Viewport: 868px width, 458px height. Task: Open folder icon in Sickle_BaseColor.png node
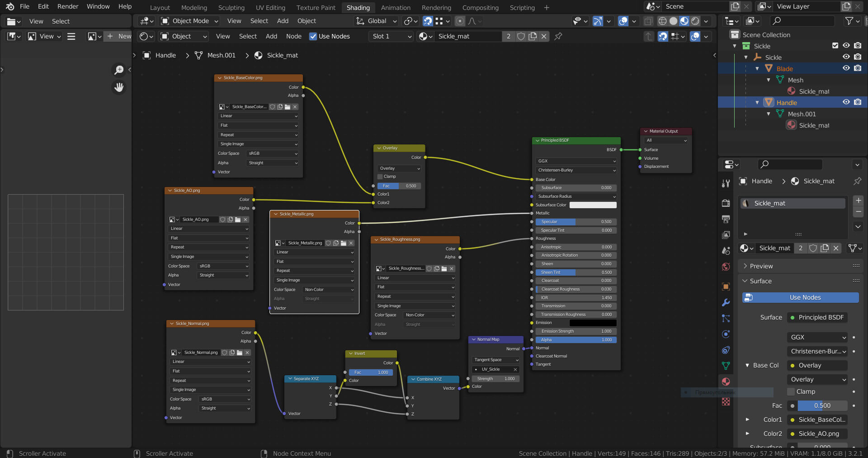288,107
